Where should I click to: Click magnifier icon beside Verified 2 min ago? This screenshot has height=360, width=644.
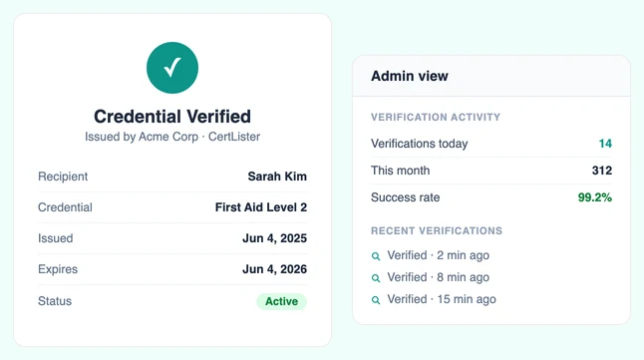pos(376,256)
